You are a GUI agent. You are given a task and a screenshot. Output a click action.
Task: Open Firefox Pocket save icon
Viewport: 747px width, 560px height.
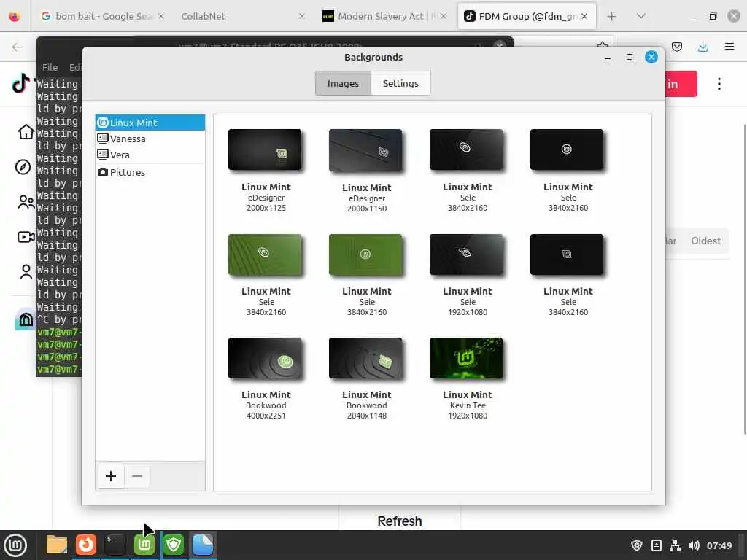click(x=677, y=47)
